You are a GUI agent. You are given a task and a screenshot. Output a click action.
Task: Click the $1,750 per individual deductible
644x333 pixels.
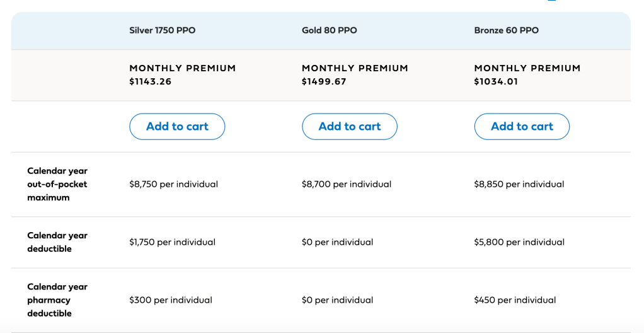(173, 242)
